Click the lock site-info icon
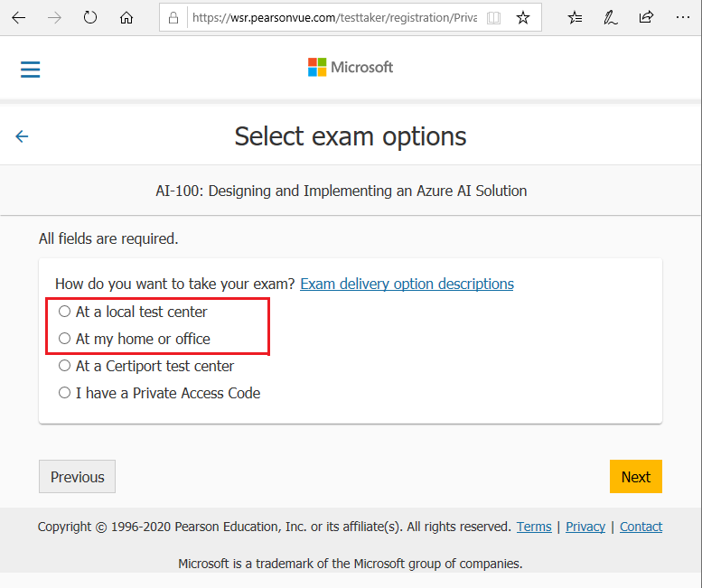Screen dimensions: 702x588 click(x=173, y=18)
